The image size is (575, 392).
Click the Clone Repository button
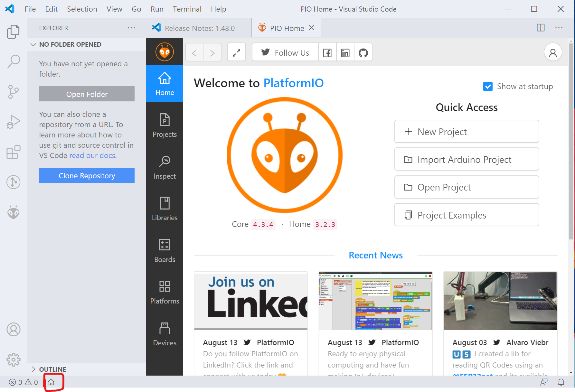pos(87,176)
